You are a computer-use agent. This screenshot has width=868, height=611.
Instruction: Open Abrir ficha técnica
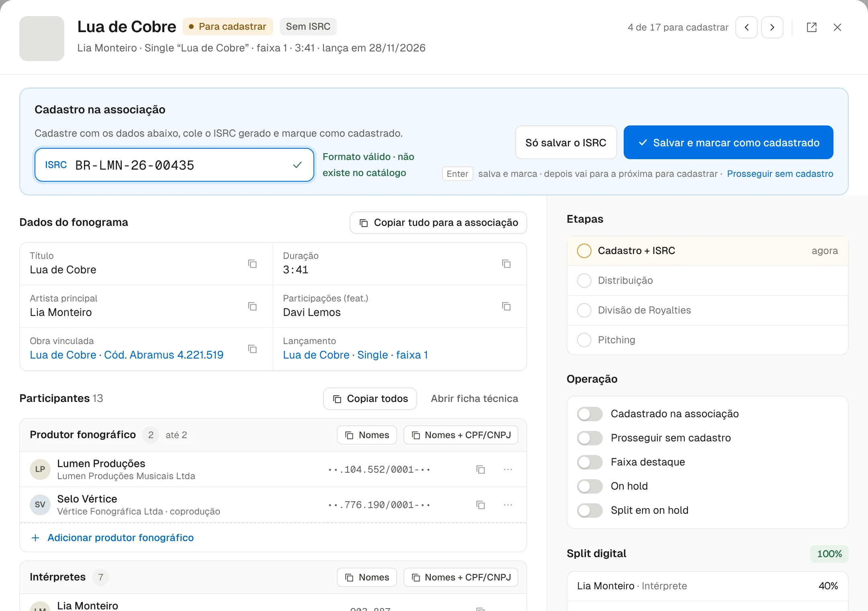(474, 399)
